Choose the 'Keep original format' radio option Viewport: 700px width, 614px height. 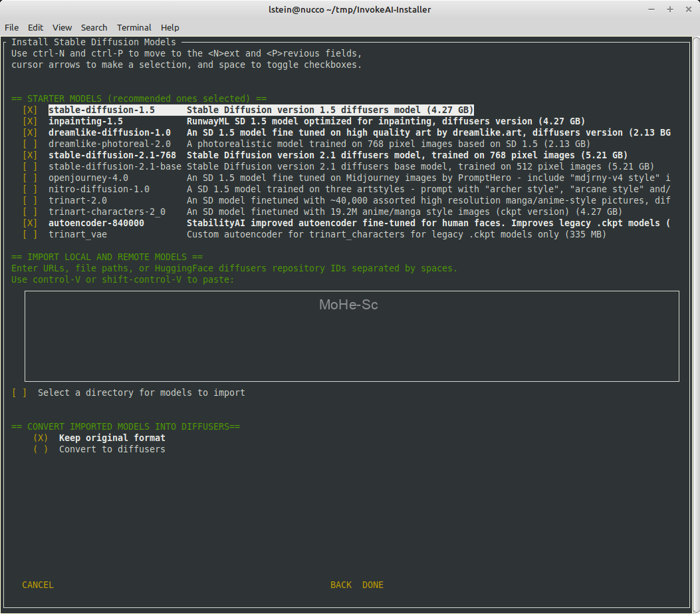[41, 438]
